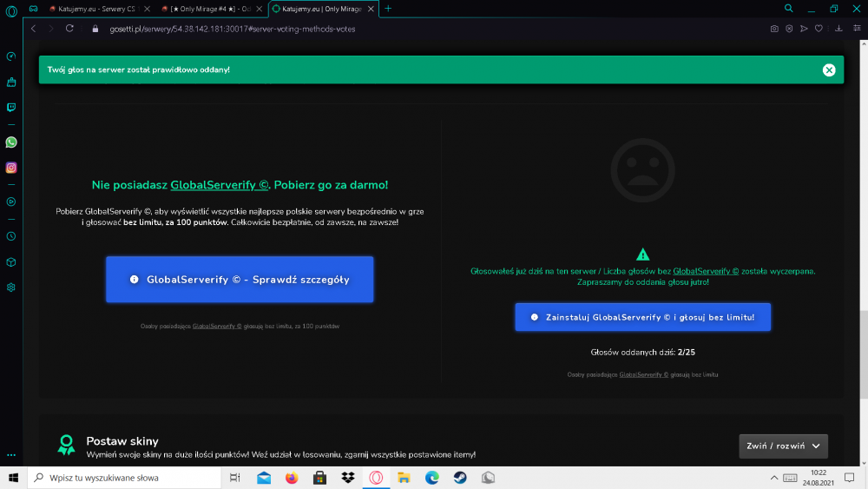Open GlobalServerify link in the green vote-limit warning
This screenshot has width=868, height=489.
[706, 271]
